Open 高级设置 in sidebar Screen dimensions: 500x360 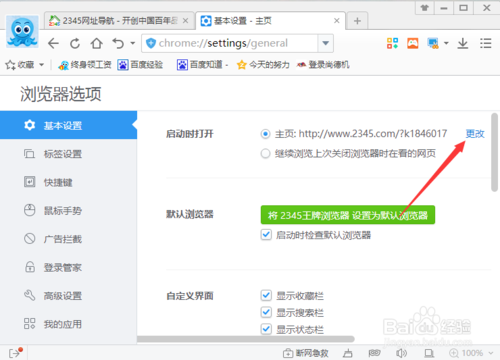pyautogui.click(x=68, y=296)
